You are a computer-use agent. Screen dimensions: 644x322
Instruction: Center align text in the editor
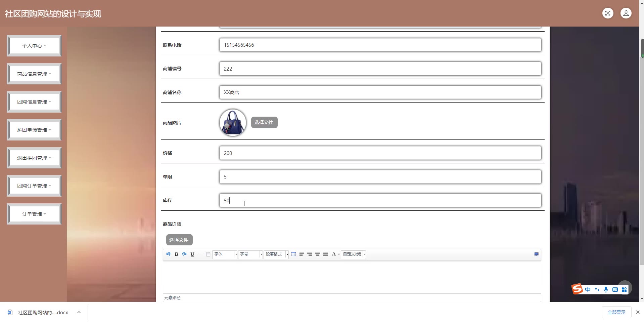tap(318, 254)
